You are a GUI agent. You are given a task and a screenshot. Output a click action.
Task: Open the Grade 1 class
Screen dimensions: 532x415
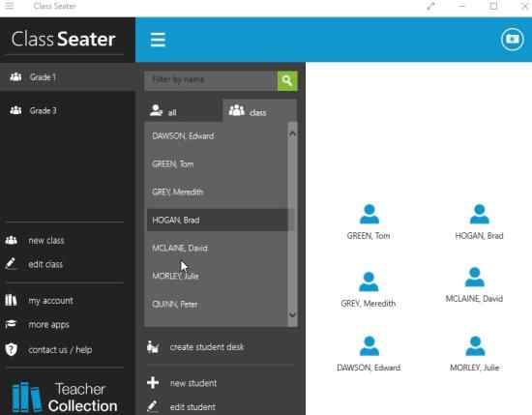68,77
